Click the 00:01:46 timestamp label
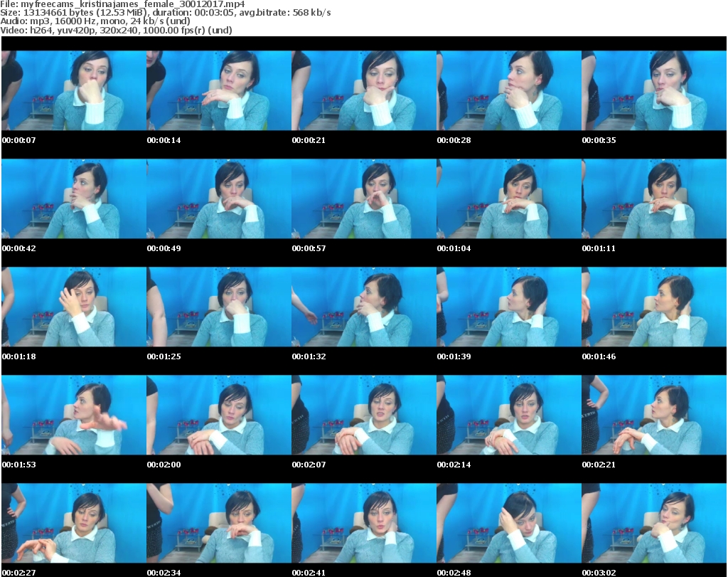Viewport: 728px width, 577px height. (599, 356)
